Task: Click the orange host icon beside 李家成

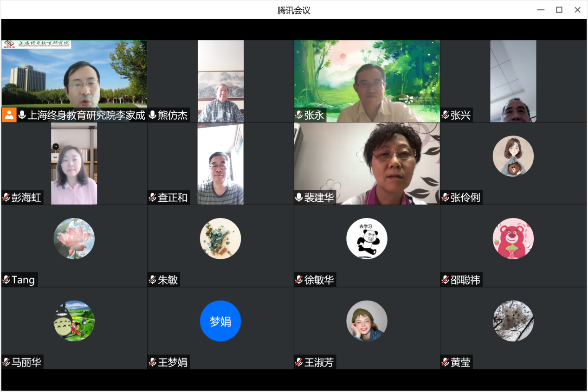Action: pyautogui.click(x=9, y=115)
